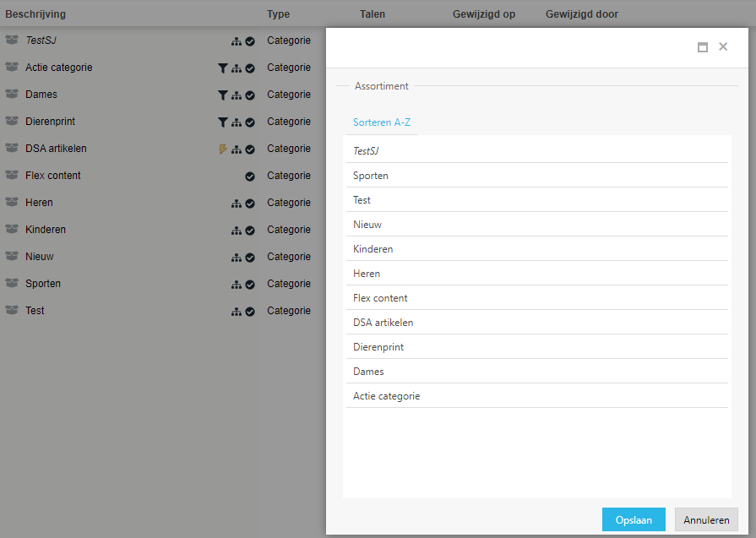
Task: Click the checkmark status icon on Flex content row
Action: 250,177
